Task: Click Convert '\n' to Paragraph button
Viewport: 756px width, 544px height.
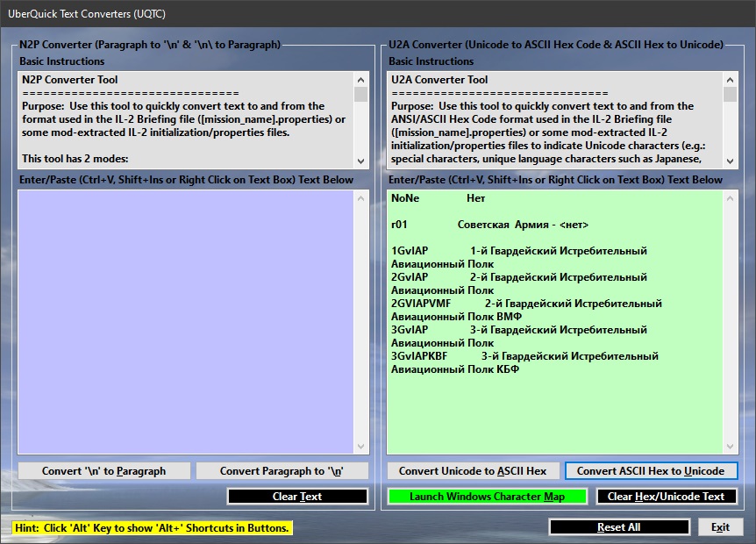Action: click(104, 471)
